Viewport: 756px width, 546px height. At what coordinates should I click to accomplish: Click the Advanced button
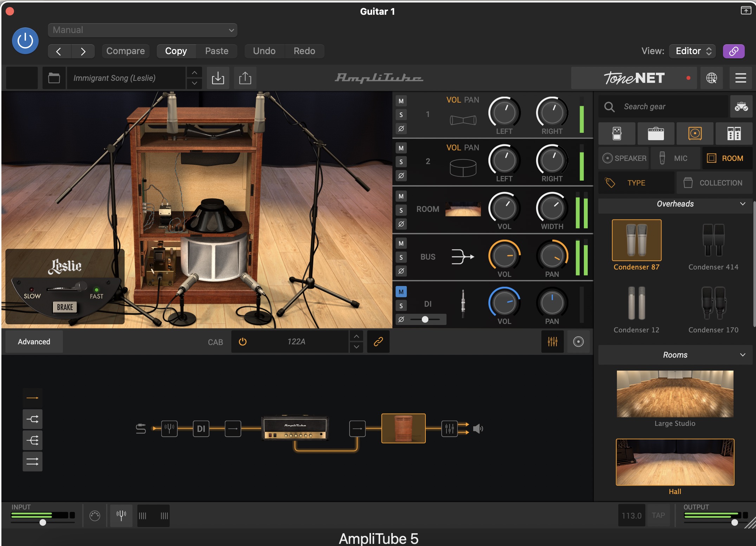tap(34, 342)
